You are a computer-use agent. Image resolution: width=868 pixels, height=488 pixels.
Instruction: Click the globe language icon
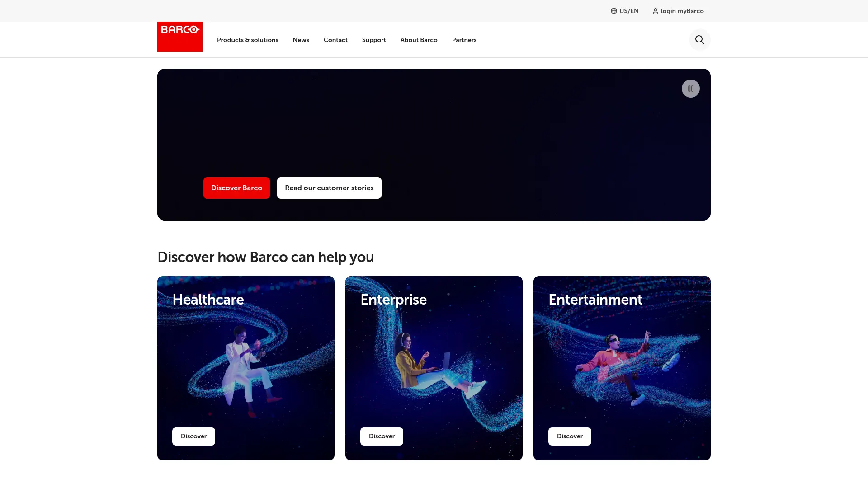tap(613, 11)
